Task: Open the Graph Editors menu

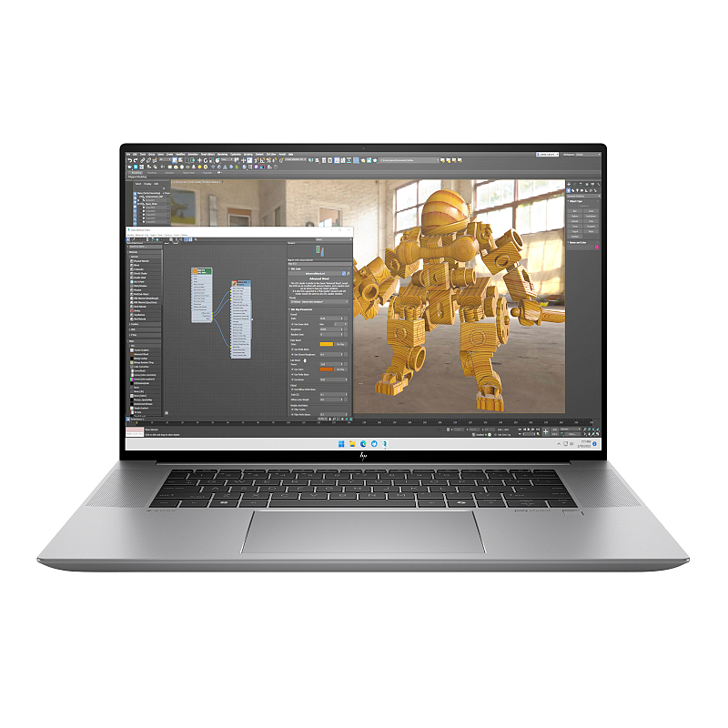Action: coord(208,154)
